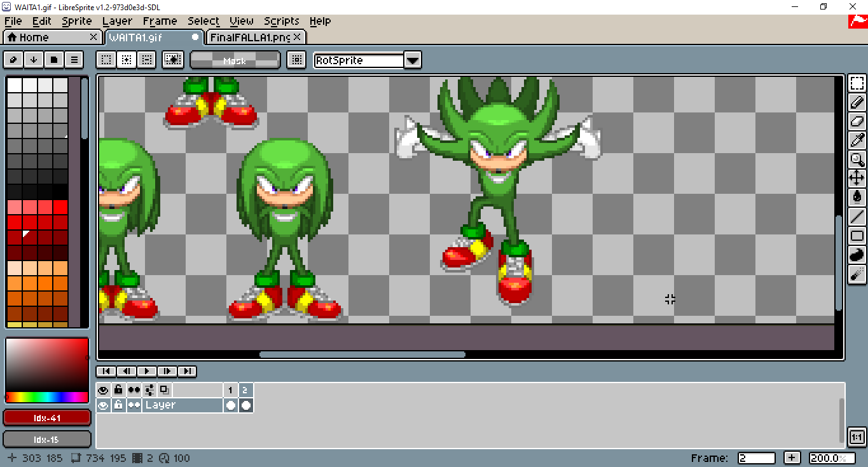Lock the Layer row padlock
Viewport: 868px width, 467px height.
tap(118, 405)
